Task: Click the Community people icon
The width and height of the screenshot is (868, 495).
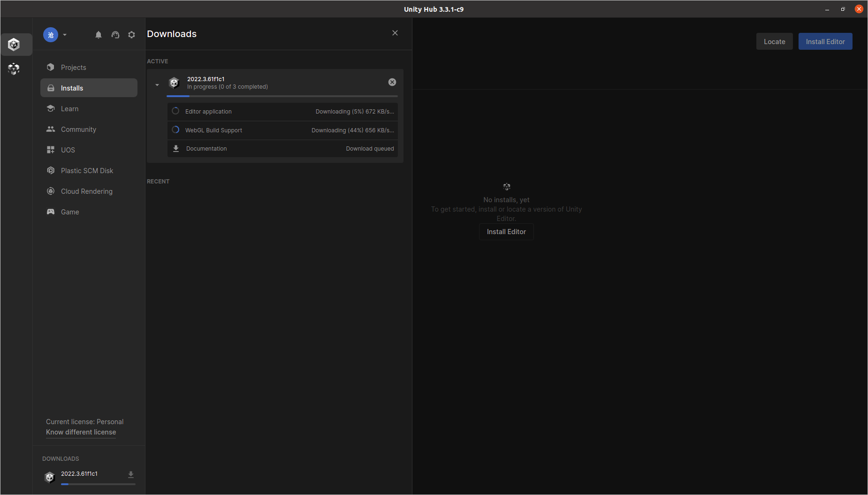Action: tap(51, 129)
